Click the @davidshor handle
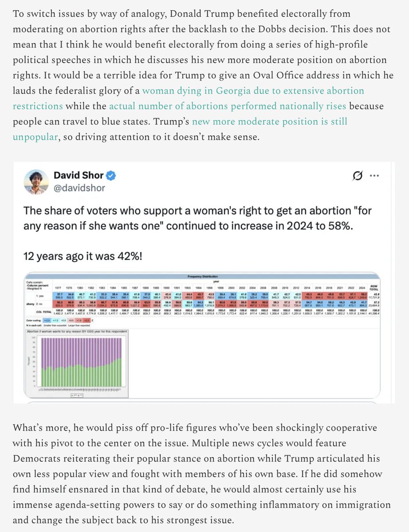 (x=79, y=188)
